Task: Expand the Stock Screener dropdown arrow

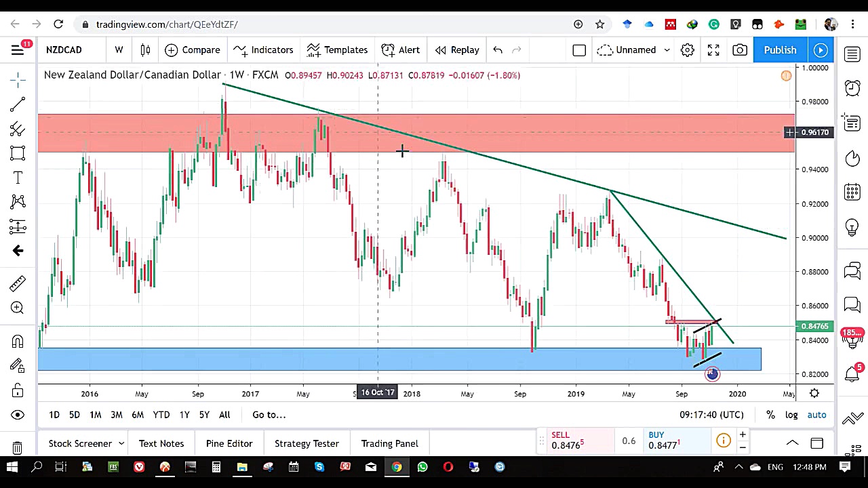Action: coord(121,443)
